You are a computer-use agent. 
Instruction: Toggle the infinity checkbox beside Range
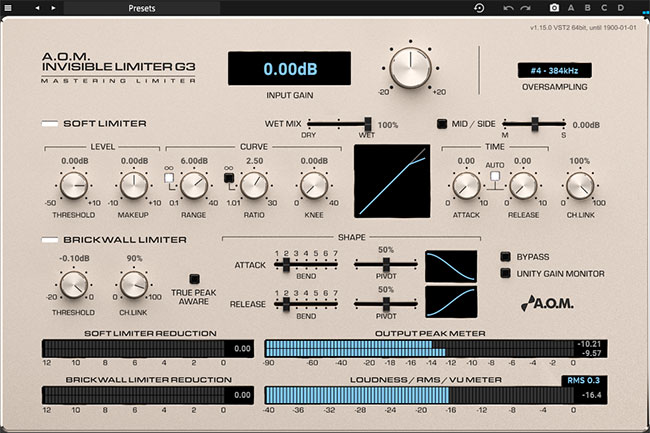(x=169, y=178)
